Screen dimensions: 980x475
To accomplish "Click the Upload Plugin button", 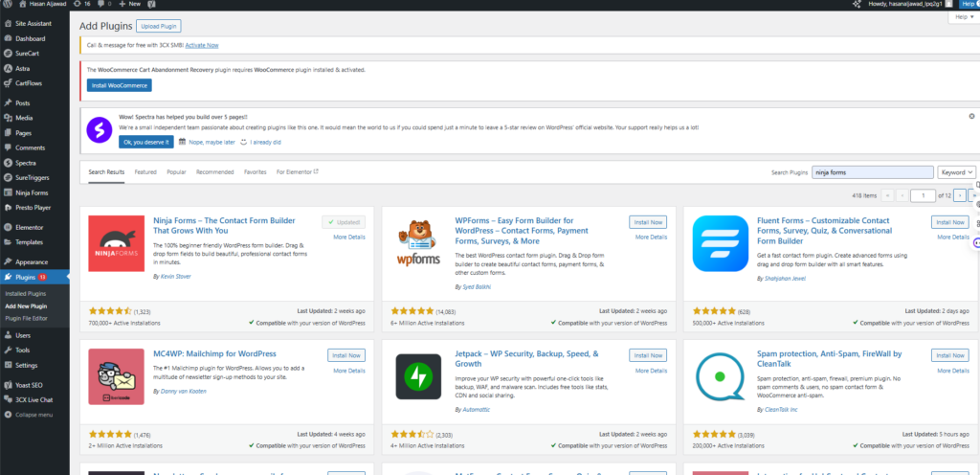I will (159, 26).
